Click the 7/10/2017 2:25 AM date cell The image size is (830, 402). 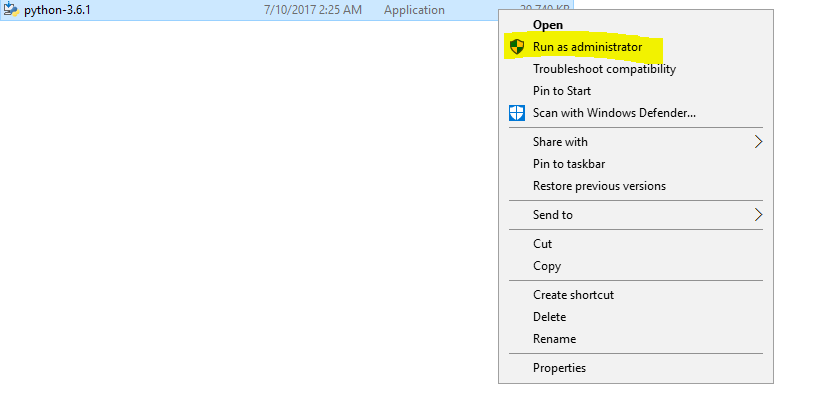tap(313, 10)
